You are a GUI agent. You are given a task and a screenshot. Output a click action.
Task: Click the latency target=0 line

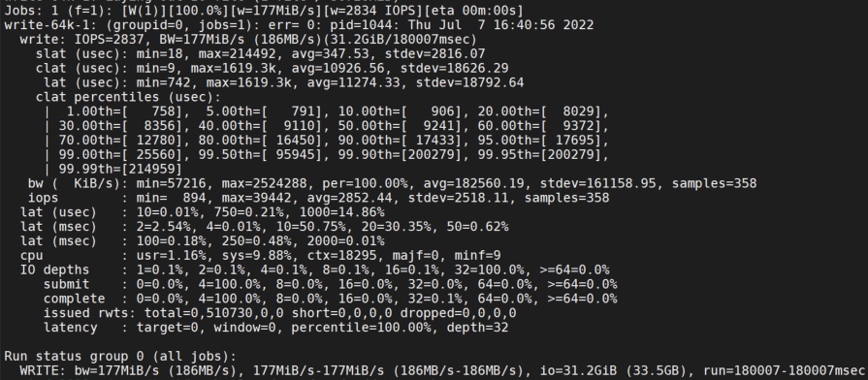tap(275, 327)
